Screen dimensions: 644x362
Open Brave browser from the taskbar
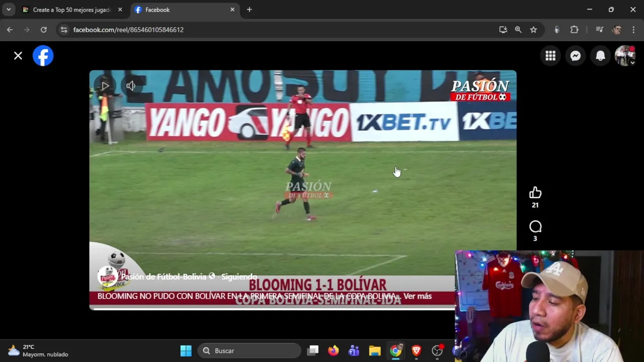pos(416,351)
